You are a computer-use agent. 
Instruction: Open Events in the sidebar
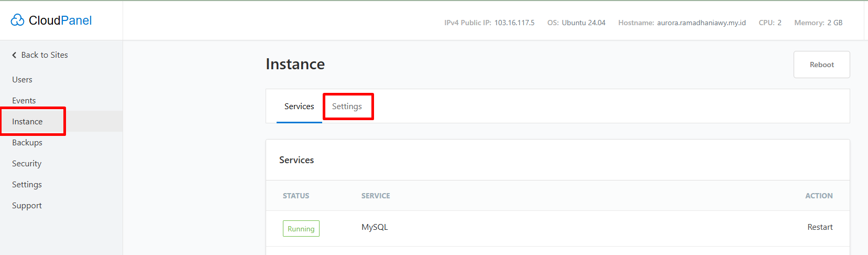[24, 101]
